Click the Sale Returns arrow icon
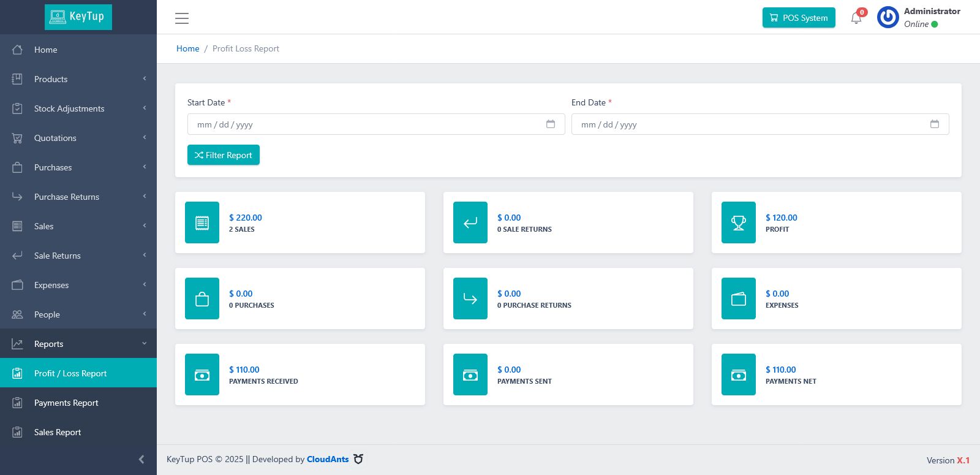The height and width of the screenshot is (475, 980). tap(470, 222)
